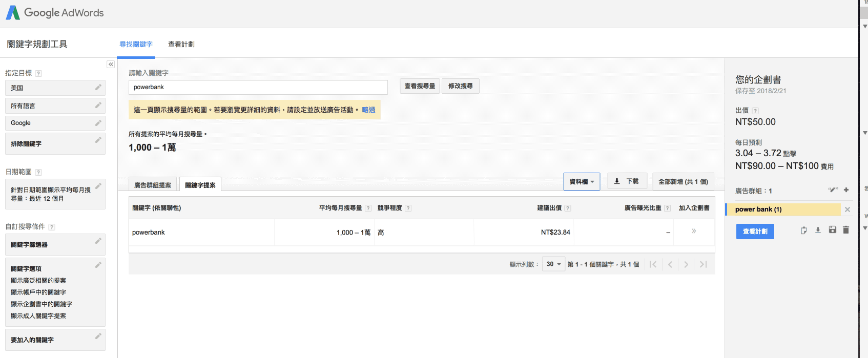Open help for 建議出價 column
The image size is (868, 358).
tap(568, 208)
